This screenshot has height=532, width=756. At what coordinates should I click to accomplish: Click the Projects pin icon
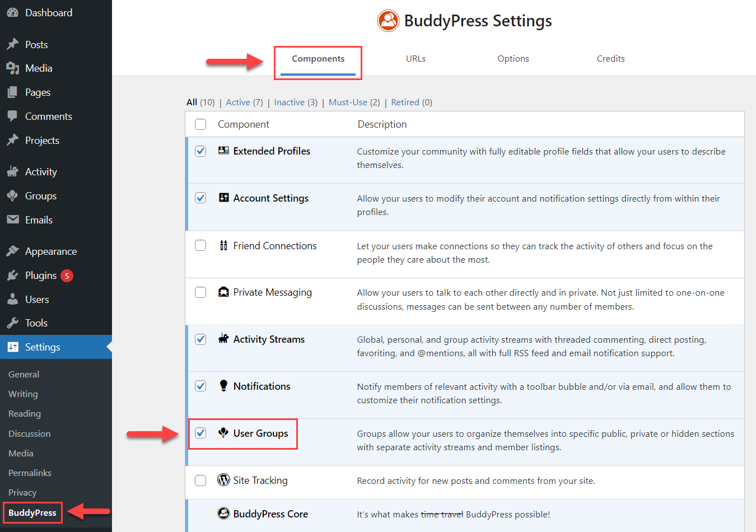point(12,141)
